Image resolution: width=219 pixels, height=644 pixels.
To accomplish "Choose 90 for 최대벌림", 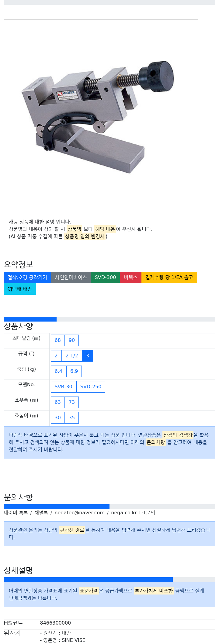I will pos(72,340).
